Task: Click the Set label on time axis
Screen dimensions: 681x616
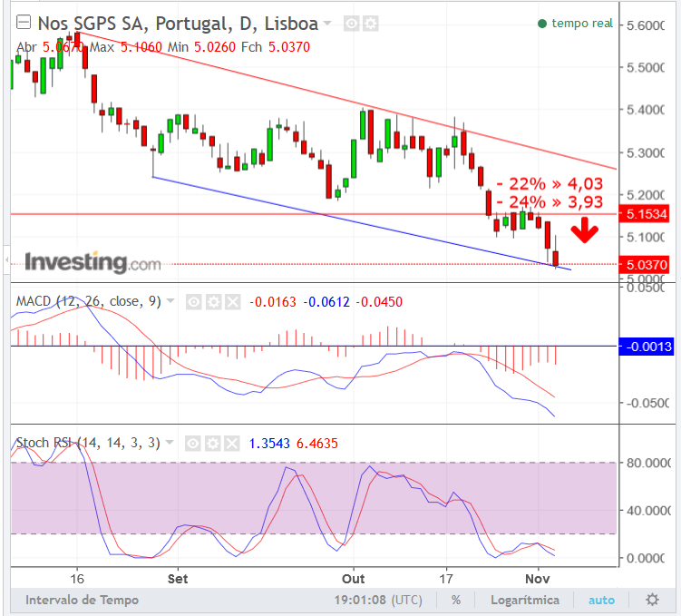Action: pos(178,579)
